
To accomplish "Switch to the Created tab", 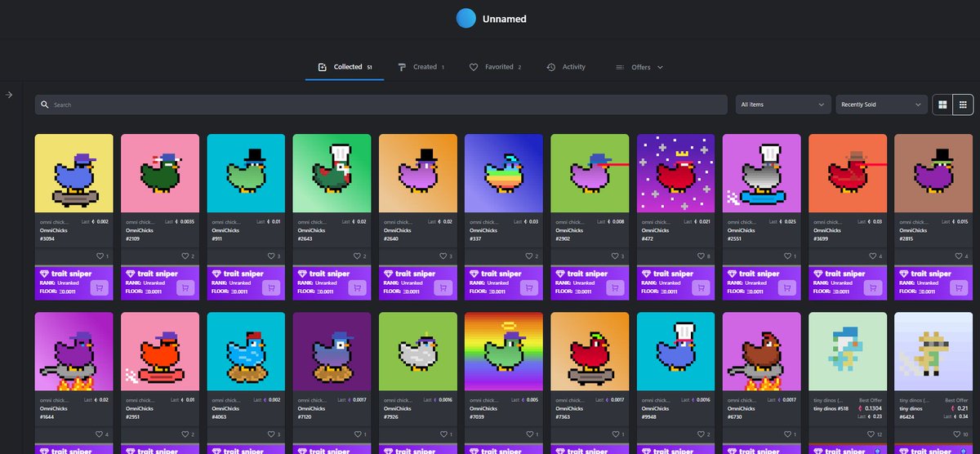I will 421,67.
